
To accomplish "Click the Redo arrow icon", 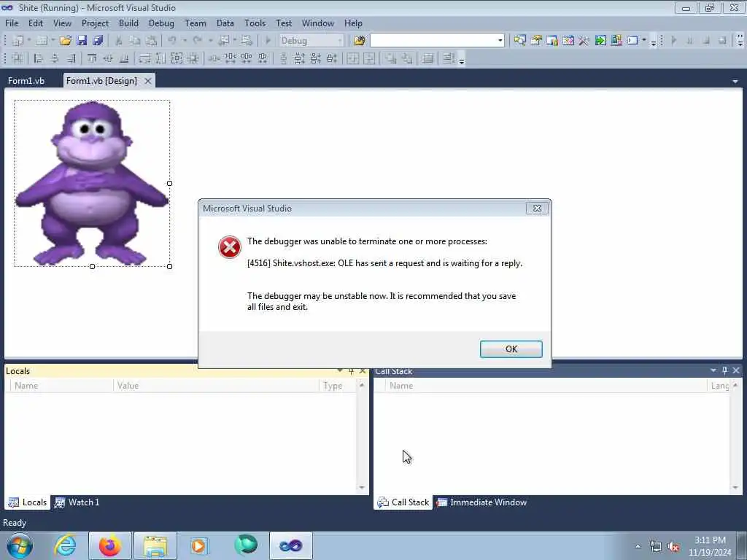I will [x=198, y=41].
